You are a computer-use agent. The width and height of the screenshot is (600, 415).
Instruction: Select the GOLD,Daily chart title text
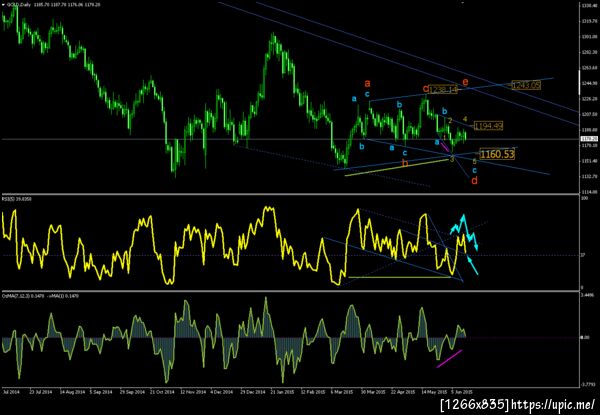pos(18,4)
